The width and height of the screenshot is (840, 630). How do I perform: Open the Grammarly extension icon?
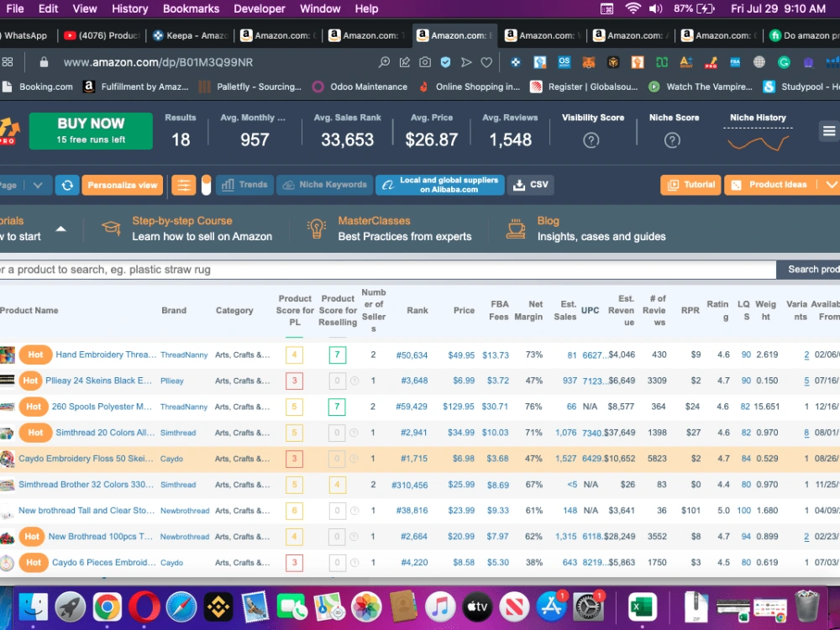(784, 63)
